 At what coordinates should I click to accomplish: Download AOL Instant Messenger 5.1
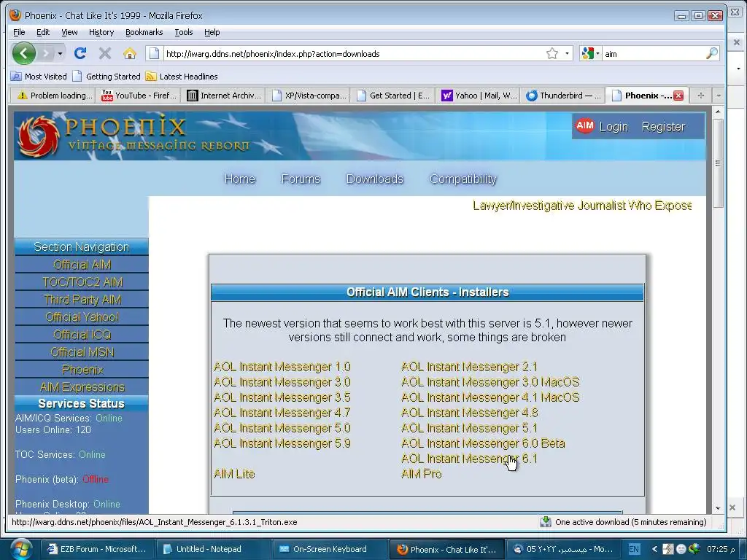point(469,428)
